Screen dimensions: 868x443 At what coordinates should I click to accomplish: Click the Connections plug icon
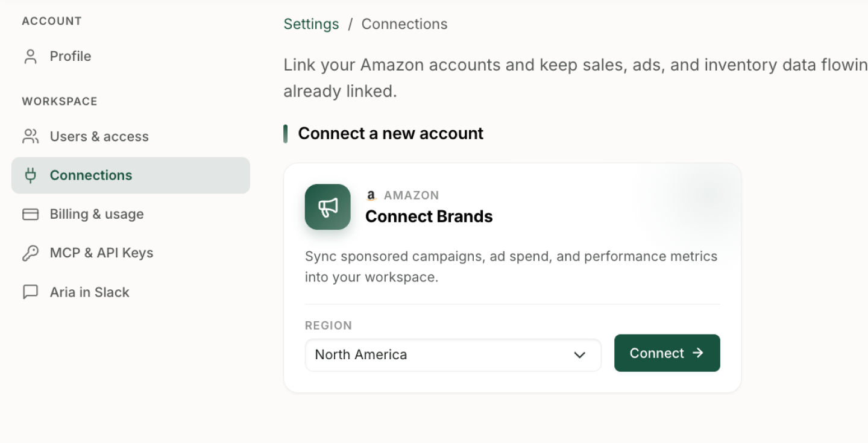pos(30,175)
